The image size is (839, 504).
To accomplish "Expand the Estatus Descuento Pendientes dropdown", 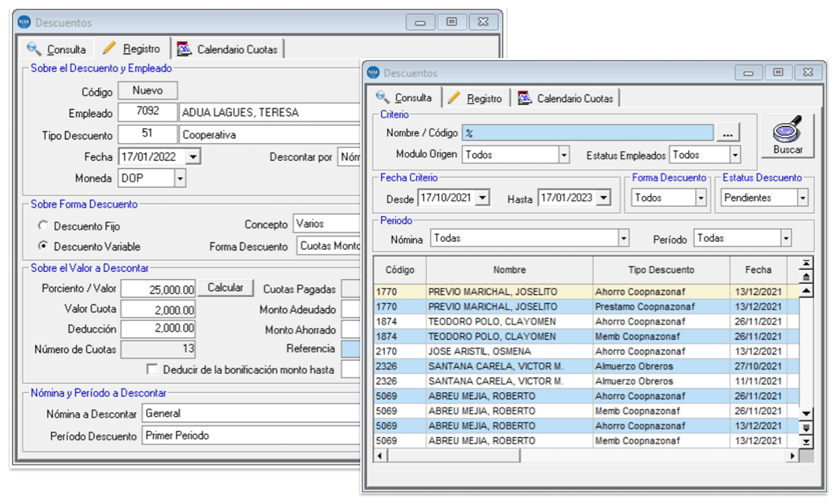I will tap(803, 198).
